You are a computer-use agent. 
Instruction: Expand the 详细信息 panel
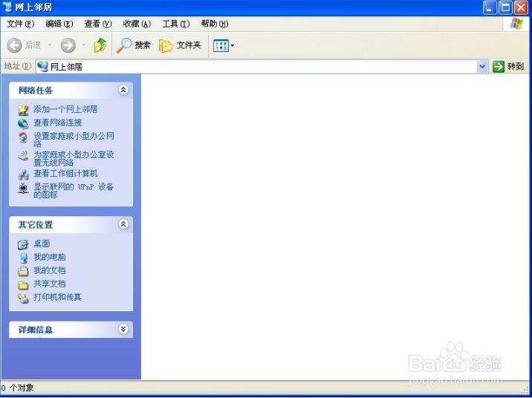click(123, 329)
